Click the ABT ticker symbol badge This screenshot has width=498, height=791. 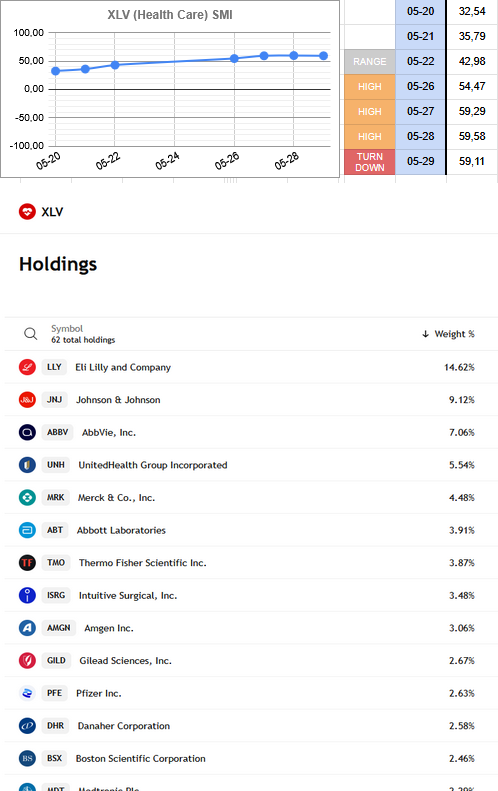click(x=55, y=530)
